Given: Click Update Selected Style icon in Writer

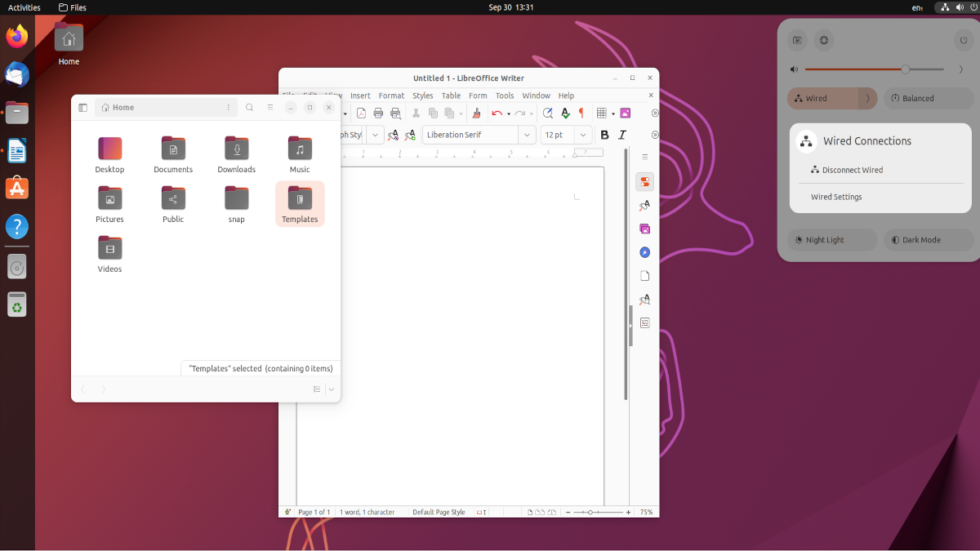Looking at the screenshot, I should [x=394, y=135].
